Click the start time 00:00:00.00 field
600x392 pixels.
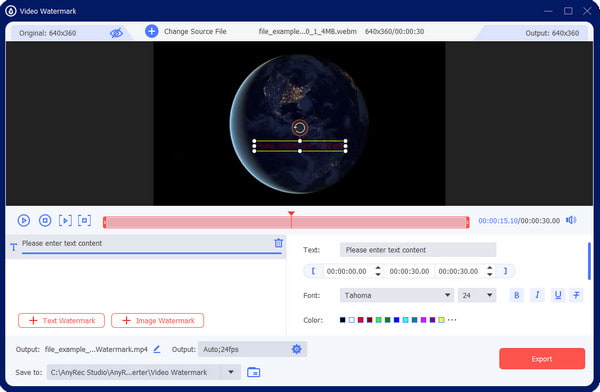click(347, 271)
